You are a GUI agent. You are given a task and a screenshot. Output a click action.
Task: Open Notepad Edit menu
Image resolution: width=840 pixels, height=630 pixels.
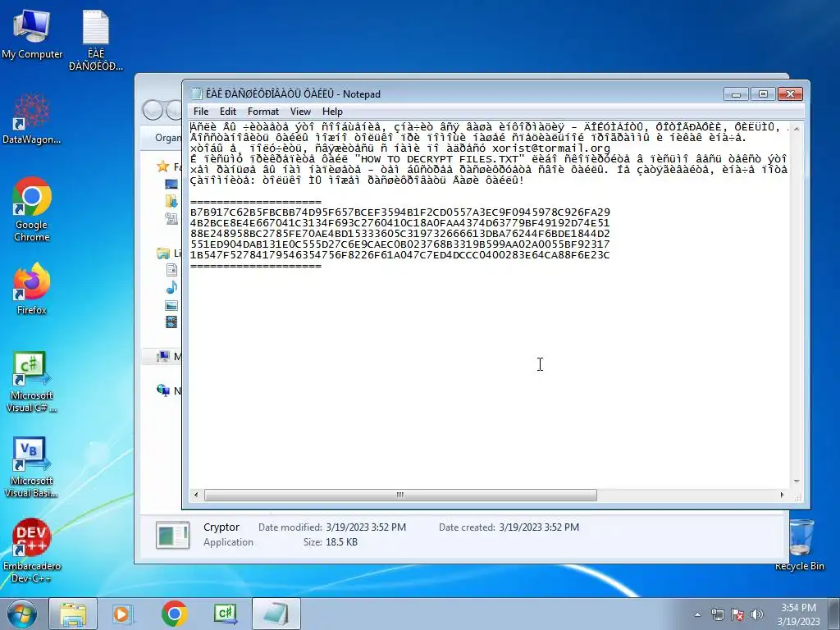pyautogui.click(x=228, y=112)
